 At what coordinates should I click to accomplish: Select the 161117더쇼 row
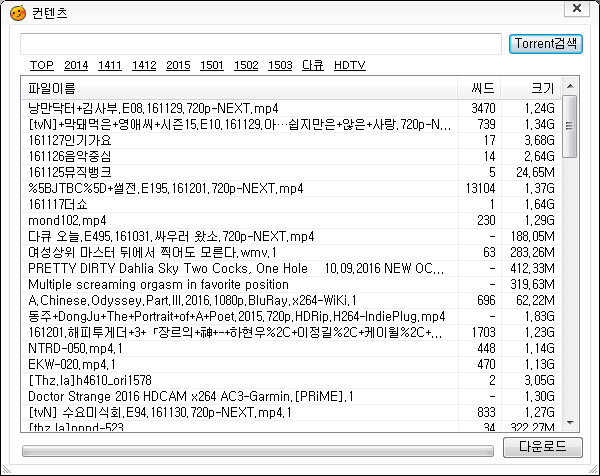tap(291, 205)
